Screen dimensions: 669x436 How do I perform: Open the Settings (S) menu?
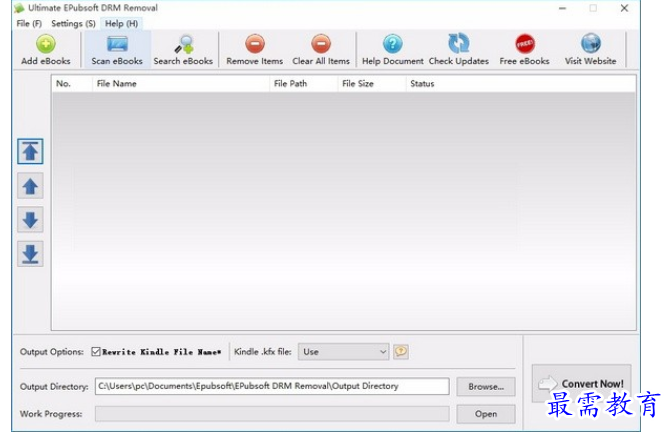73,23
